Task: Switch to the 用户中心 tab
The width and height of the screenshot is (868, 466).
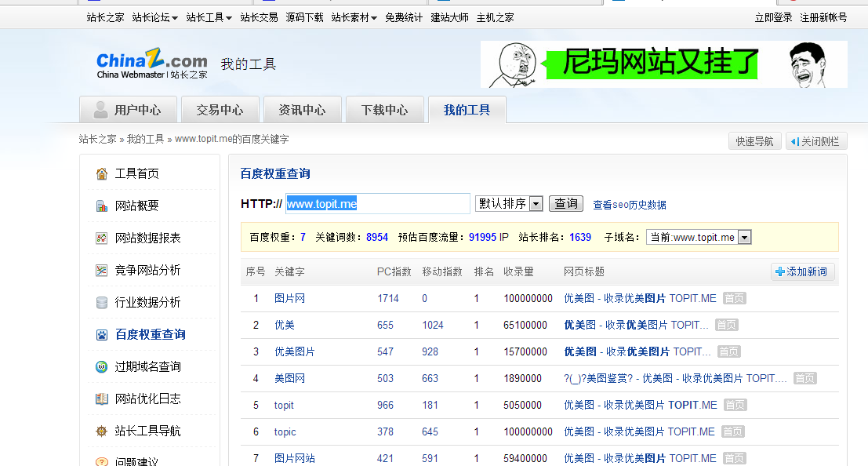Action: click(128, 110)
